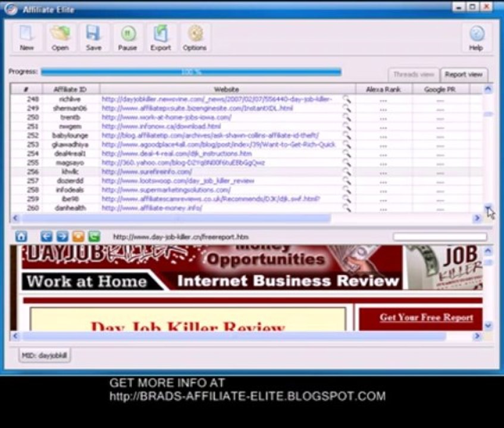Open work-at-home-jobs-iowa.com link

(x=167, y=117)
